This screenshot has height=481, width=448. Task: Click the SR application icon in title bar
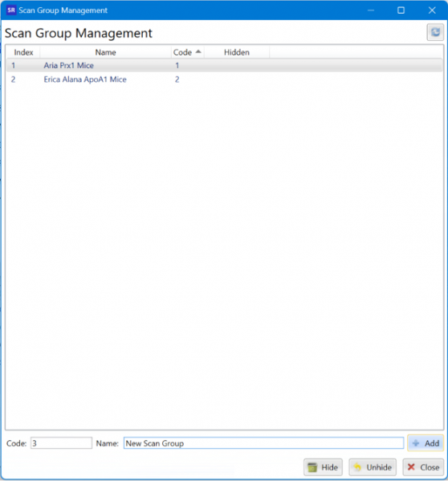11,10
